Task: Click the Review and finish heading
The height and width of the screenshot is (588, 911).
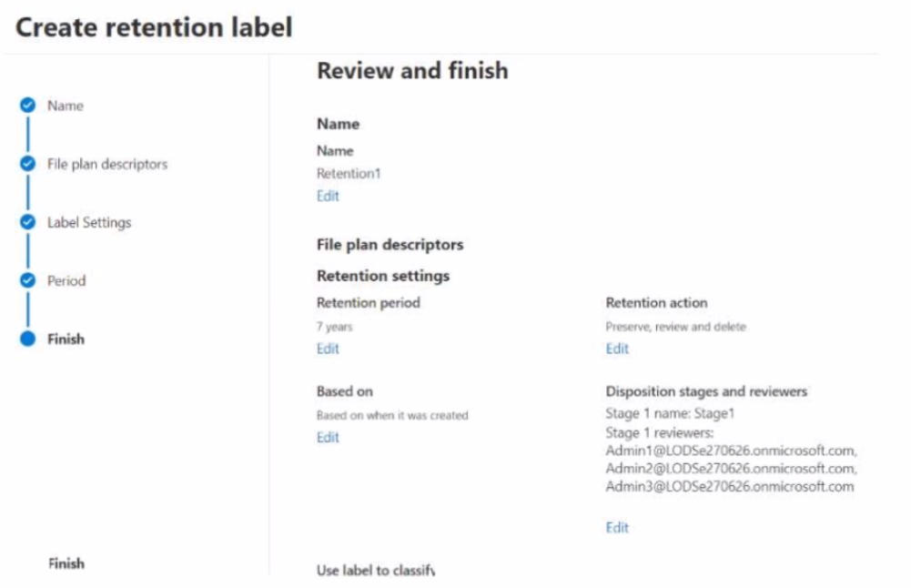Action: pyautogui.click(x=412, y=71)
